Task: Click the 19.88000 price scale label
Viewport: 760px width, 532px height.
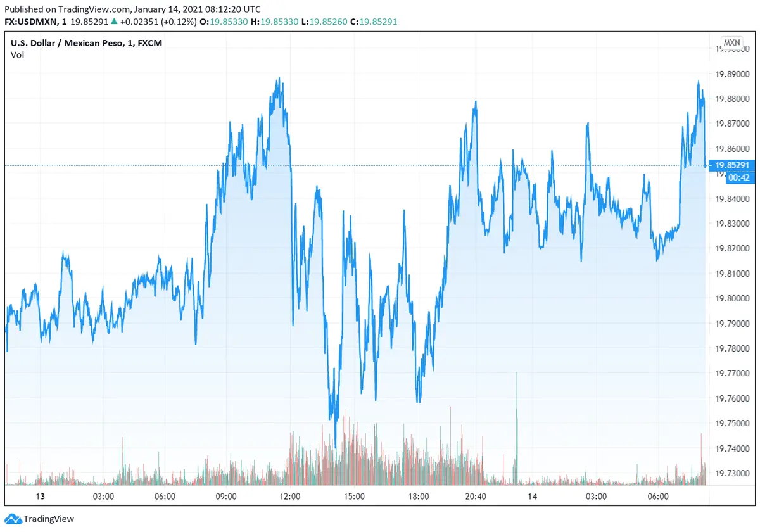Action: point(731,99)
